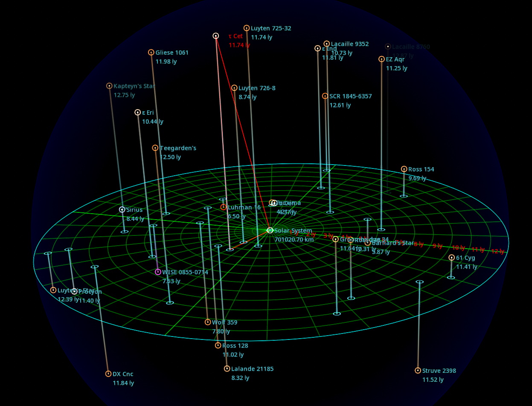Select the EZ Aqr star marker

coord(382,59)
